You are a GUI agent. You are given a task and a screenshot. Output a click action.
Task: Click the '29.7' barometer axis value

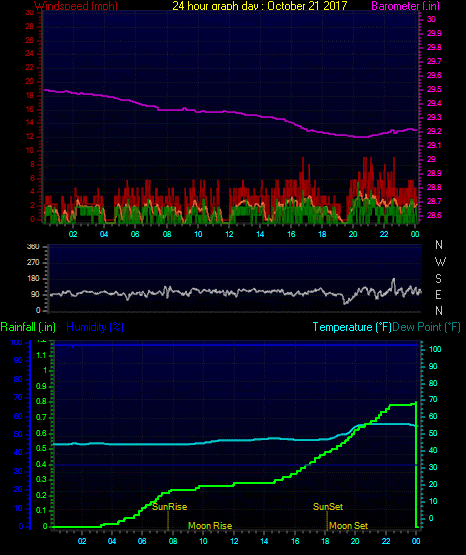pyautogui.click(x=434, y=61)
